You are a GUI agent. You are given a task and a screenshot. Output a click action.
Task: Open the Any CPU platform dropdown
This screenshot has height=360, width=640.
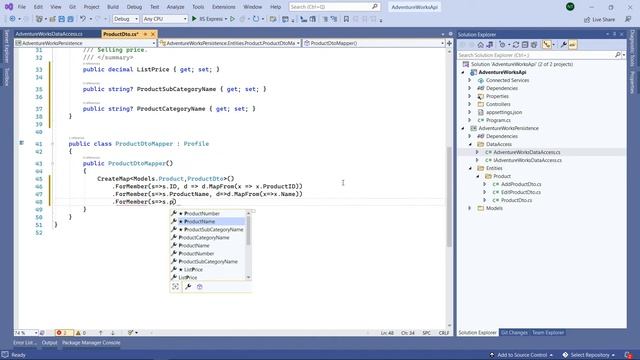(165, 19)
